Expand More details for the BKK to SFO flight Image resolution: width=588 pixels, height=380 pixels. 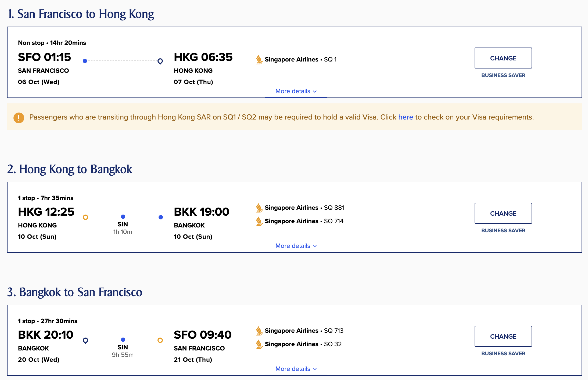(296, 369)
